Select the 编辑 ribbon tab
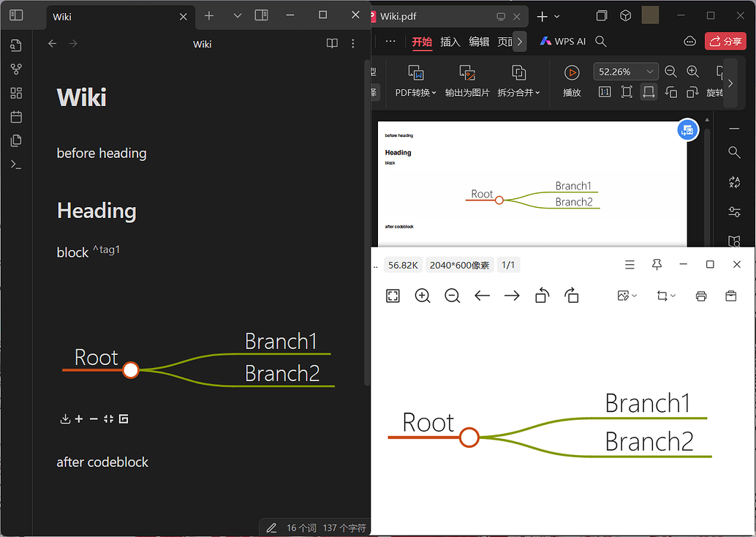The image size is (756, 537). pyautogui.click(x=479, y=42)
